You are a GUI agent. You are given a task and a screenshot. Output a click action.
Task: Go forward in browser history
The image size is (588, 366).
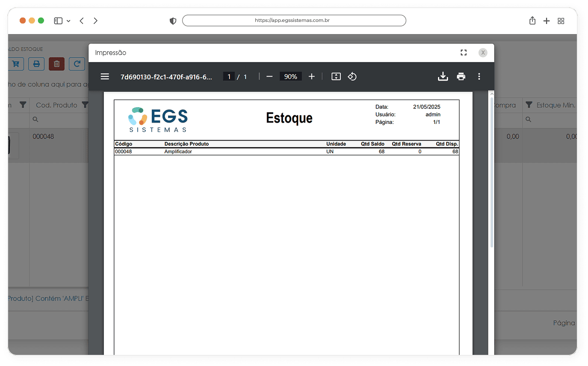pyautogui.click(x=95, y=20)
